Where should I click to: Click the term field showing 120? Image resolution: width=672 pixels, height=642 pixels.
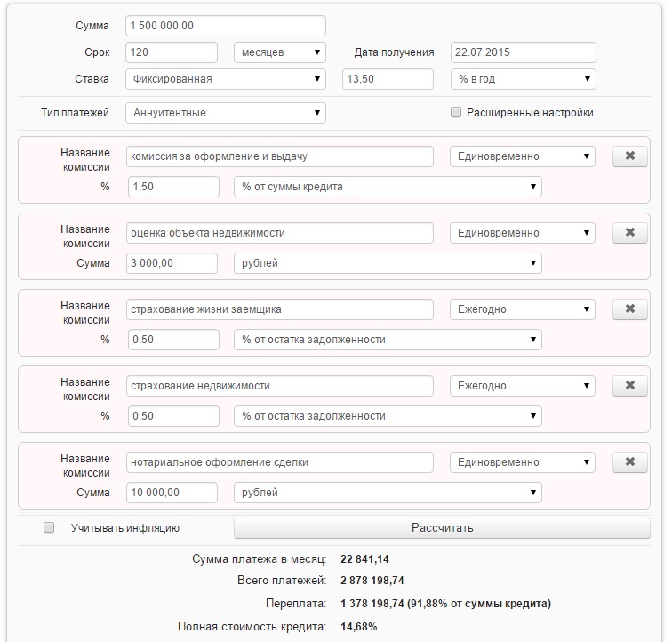pyautogui.click(x=172, y=52)
